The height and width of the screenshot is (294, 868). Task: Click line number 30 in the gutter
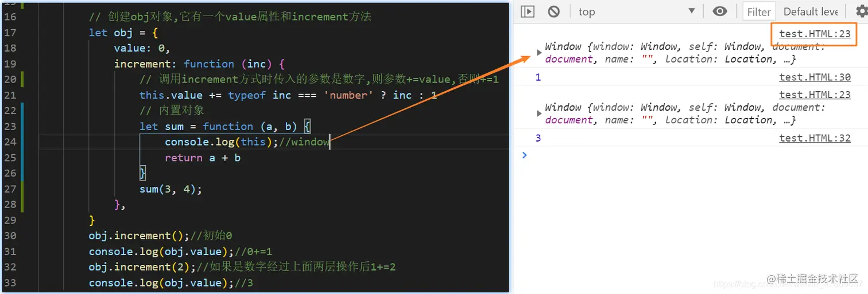pos(10,236)
